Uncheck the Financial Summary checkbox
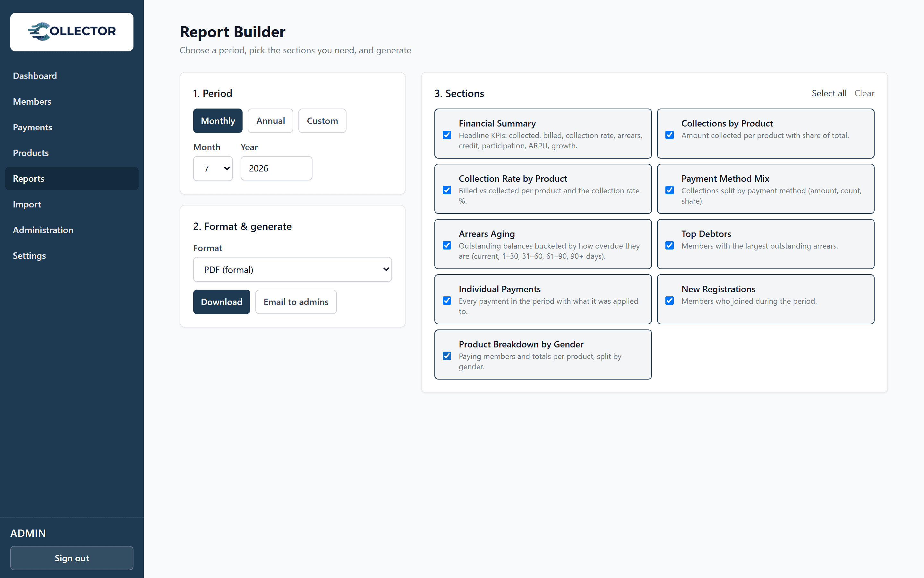This screenshot has height=578, width=924. [447, 135]
